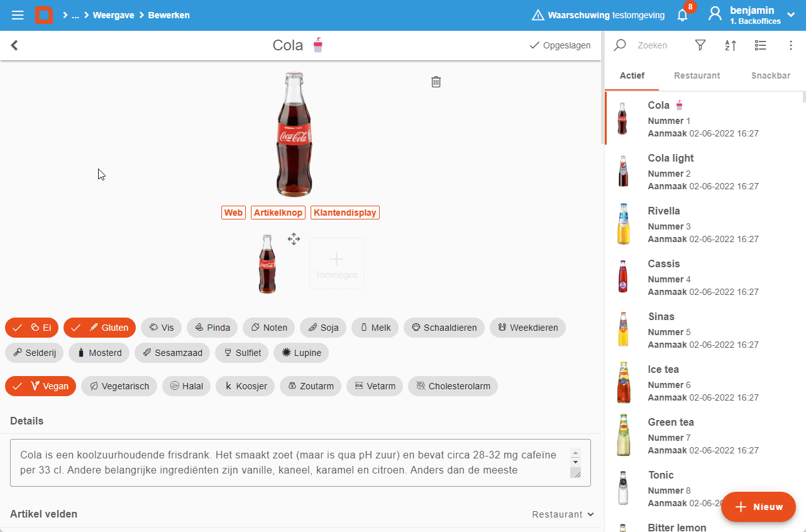Expand the benjamin account dropdown arrow

point(791,14)
